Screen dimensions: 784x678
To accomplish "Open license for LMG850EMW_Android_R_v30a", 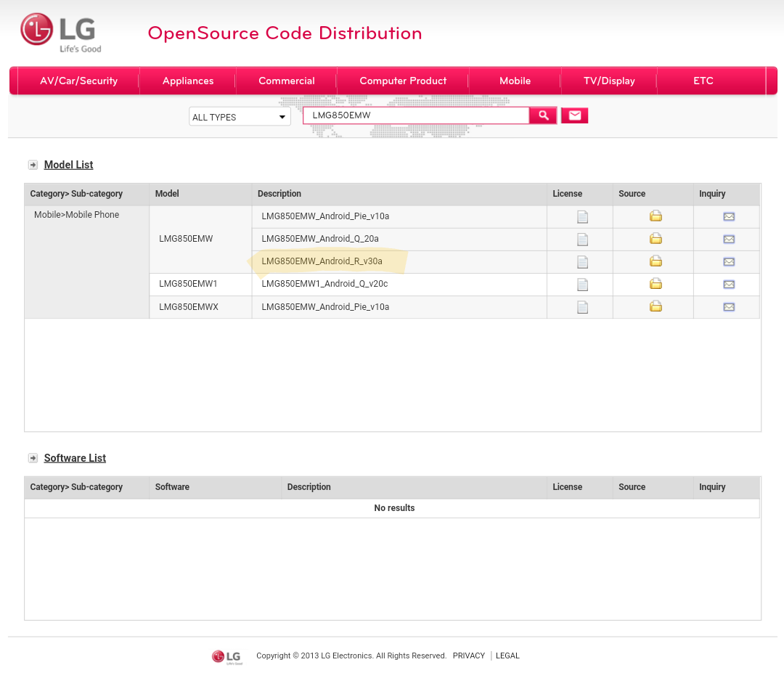I will (582, 261).
